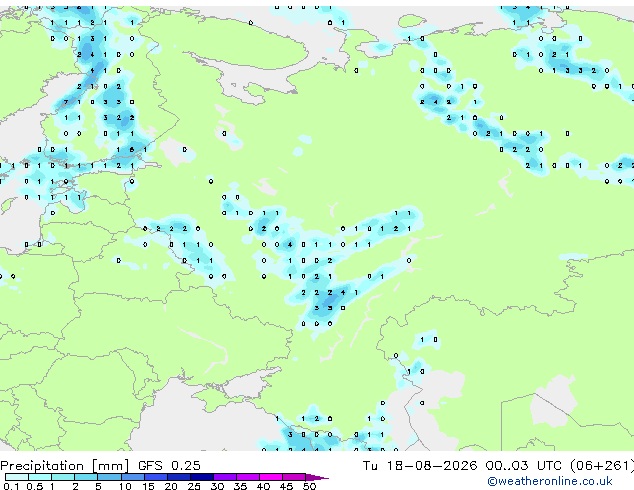Select the 15–20 mm legend swatch
Screen dimensions: 634x490
tap(156, 477)
